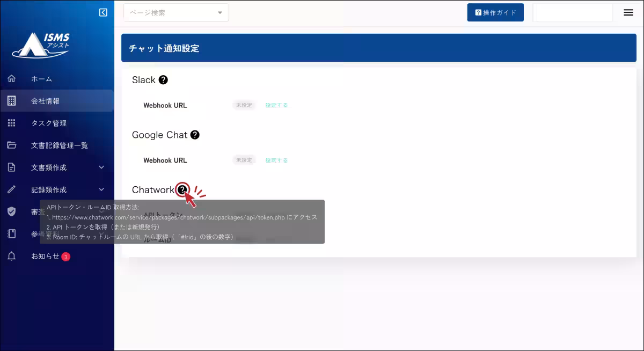Image resolution: width=644 pixels, height=351 pixels.
Task: Open the Slack help question mark icon
Action: tap(164, 79)
